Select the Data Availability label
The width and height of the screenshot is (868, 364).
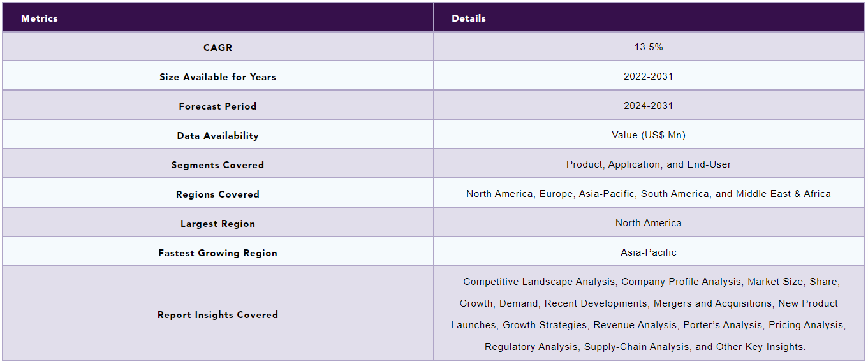[x=217, y=136]
